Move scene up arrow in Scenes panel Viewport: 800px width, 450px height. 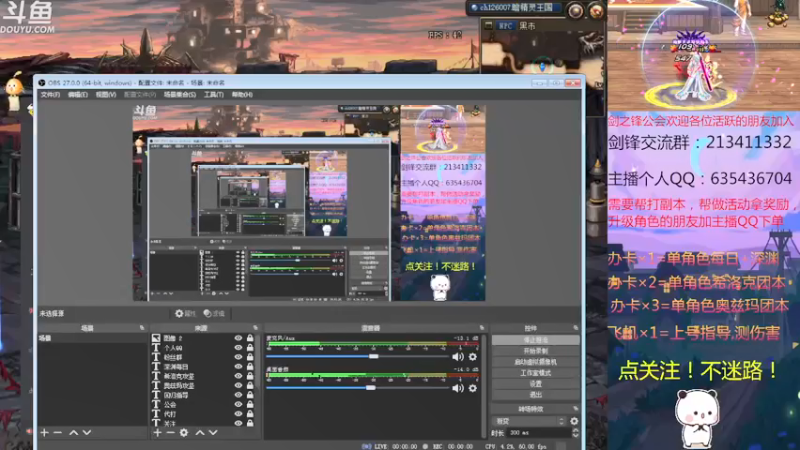coord(73,433)
